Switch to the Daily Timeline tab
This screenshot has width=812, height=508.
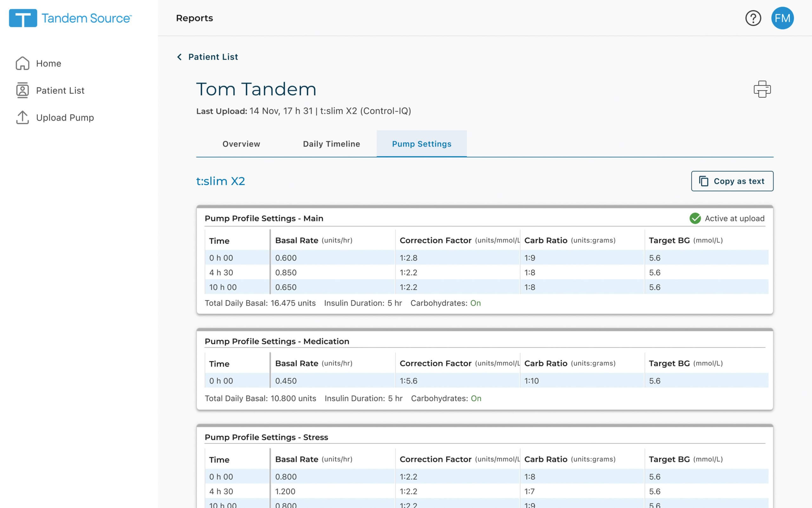pos(331,144)
